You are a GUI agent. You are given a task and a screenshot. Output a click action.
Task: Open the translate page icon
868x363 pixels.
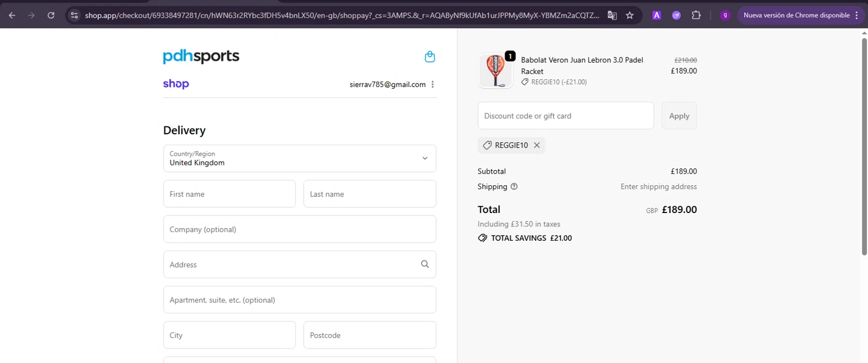pyautogui.click(x=612, y=16)
